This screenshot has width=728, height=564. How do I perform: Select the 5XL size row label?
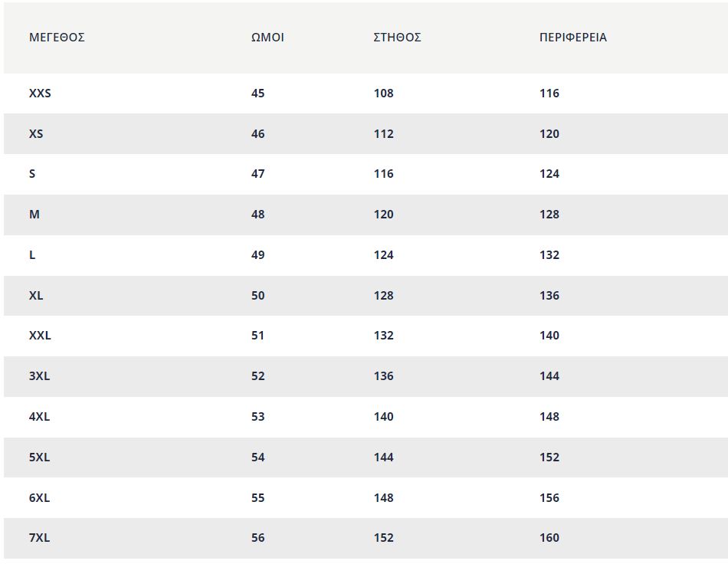pyautogui.click(x=39, y=457)
